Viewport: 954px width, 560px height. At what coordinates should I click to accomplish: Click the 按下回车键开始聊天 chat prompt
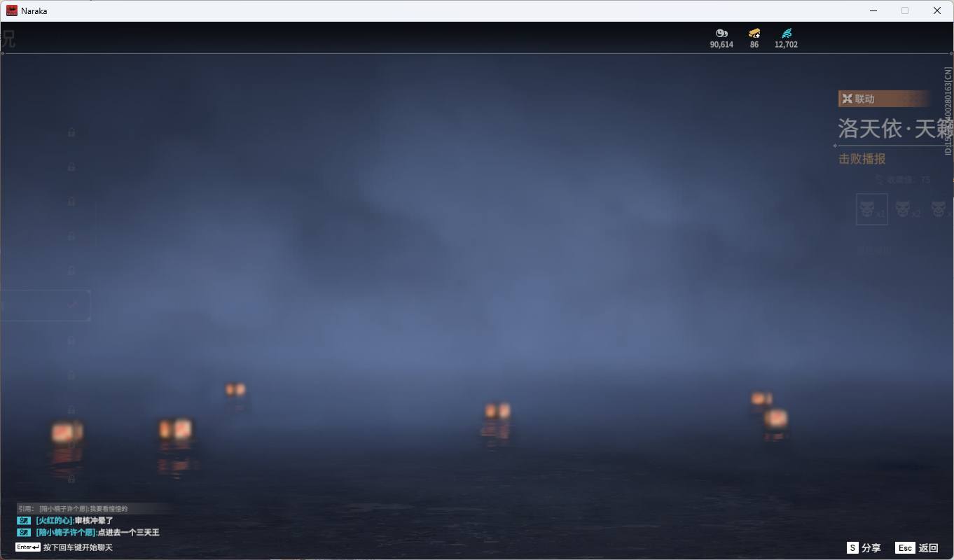[78, 547]
